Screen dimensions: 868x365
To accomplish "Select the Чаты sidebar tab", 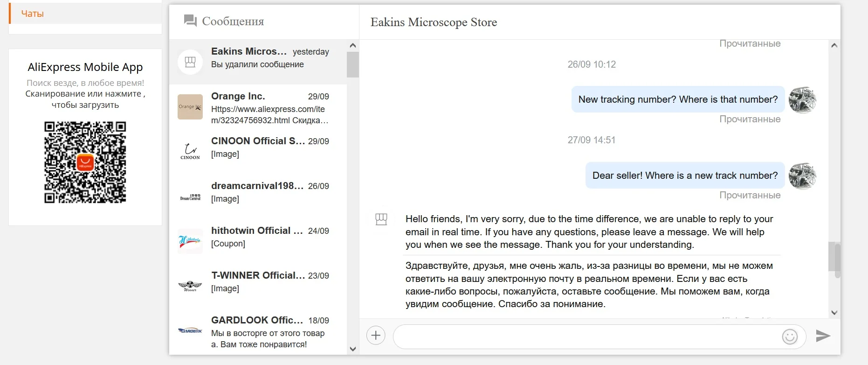I will point(33,14).
